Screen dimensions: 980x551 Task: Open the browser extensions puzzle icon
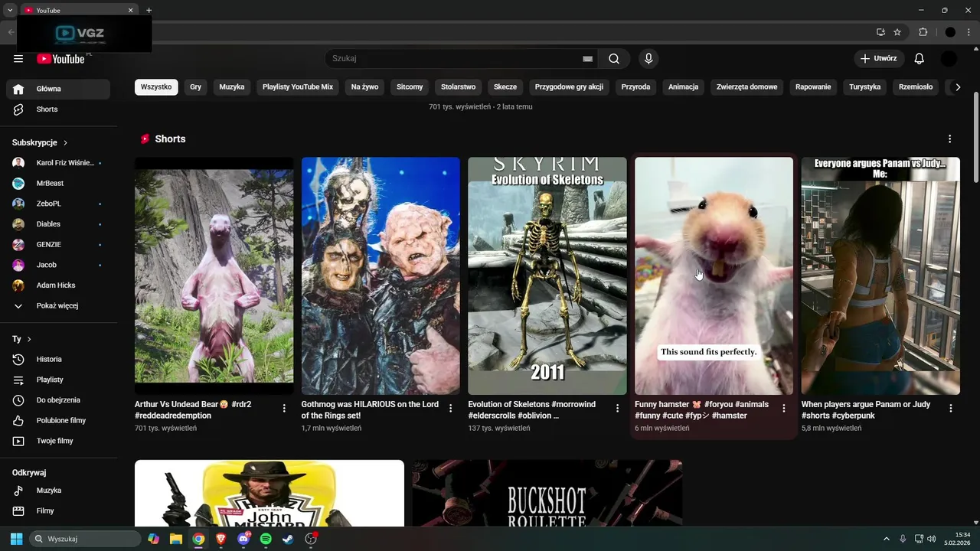click(x=923, y=32)
